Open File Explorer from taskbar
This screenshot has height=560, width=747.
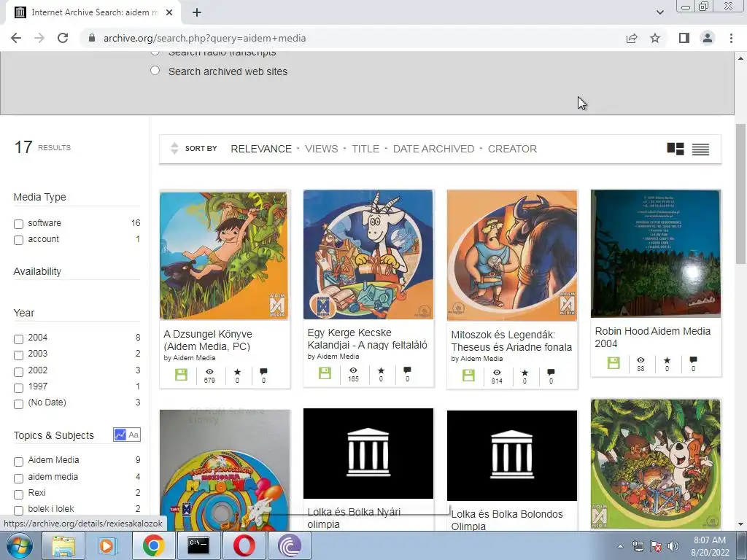[x=63, y=545]
